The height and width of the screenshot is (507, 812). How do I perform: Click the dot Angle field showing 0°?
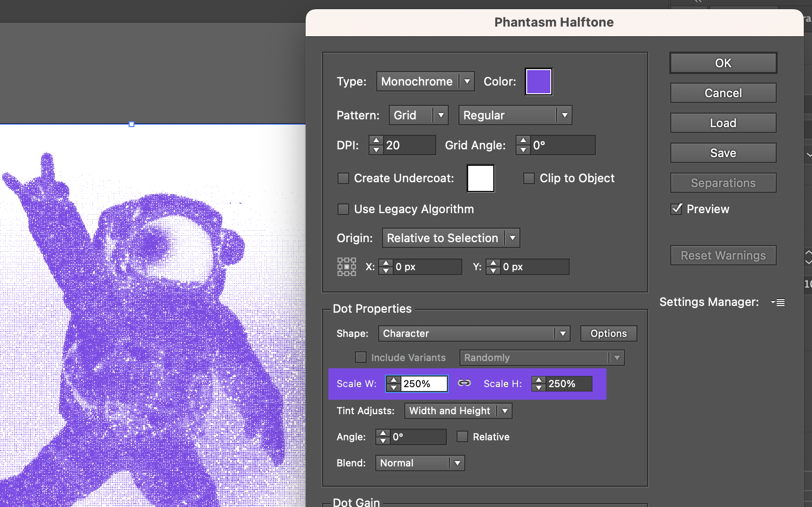pos(418,437)
